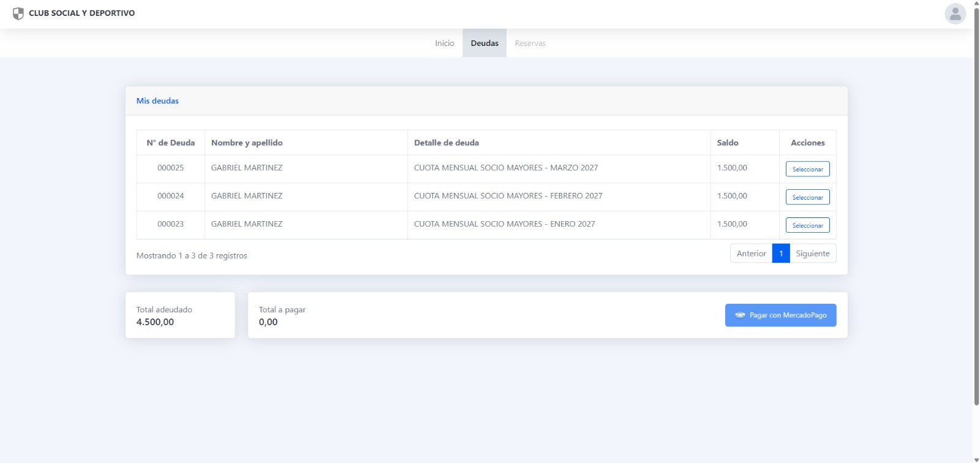Viewport: 980px width, 463px height.
Task: Open the Reservas tab
Action: click(x=530, y=43)
